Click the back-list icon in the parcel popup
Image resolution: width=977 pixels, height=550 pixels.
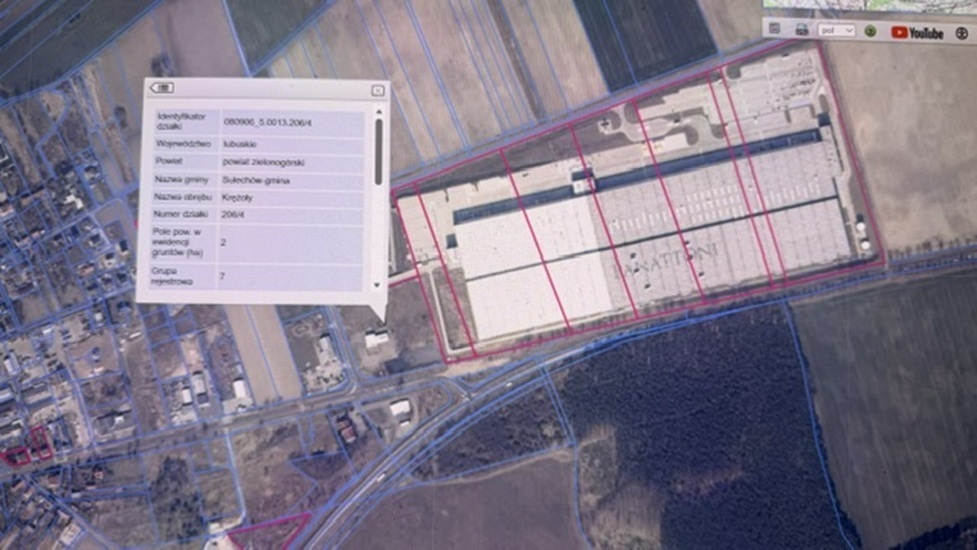tap(161, 88)
